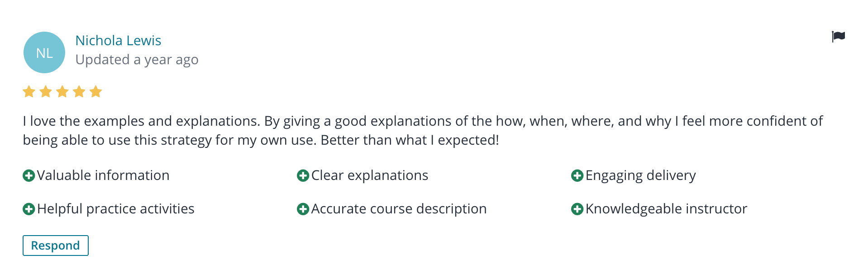Click the flag icon to report review
868x274 pixels.
tap(838, 36)
